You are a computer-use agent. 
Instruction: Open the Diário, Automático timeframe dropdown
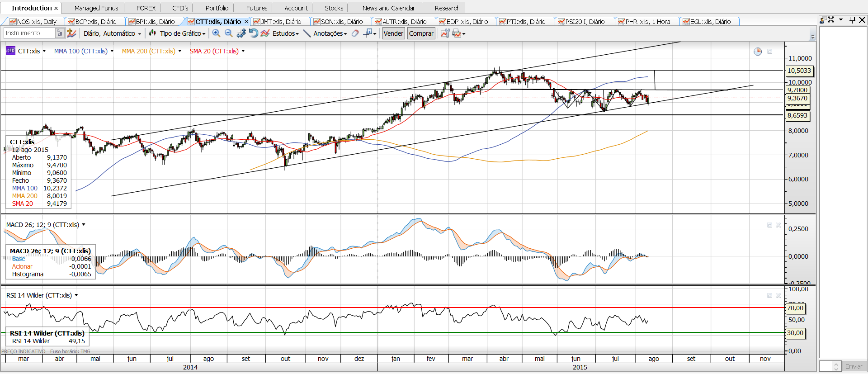click(112, 33)
